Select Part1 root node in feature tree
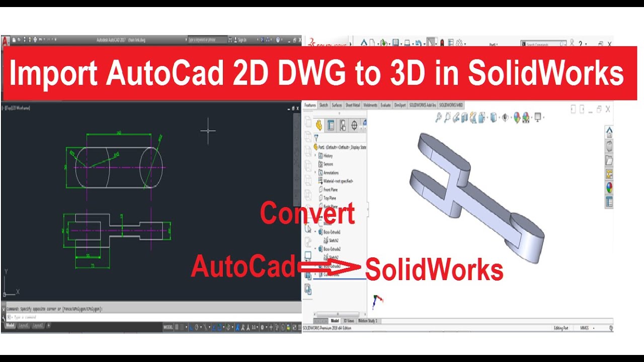Screen dimensions: 644x362 340,147
